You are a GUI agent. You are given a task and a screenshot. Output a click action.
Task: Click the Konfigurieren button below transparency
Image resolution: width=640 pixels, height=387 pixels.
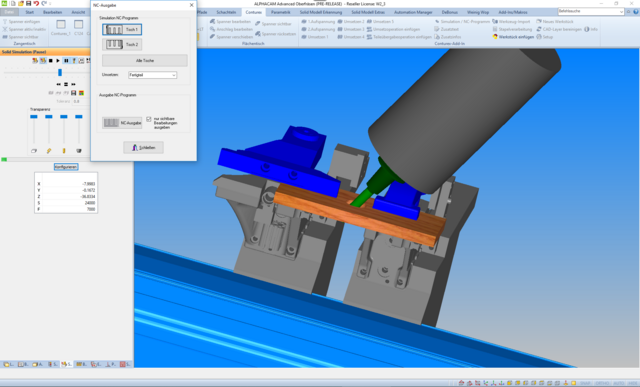pos(66,167)
